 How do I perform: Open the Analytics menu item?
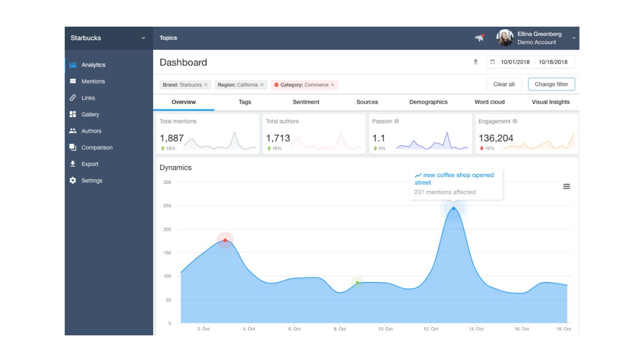coord(109,65)
